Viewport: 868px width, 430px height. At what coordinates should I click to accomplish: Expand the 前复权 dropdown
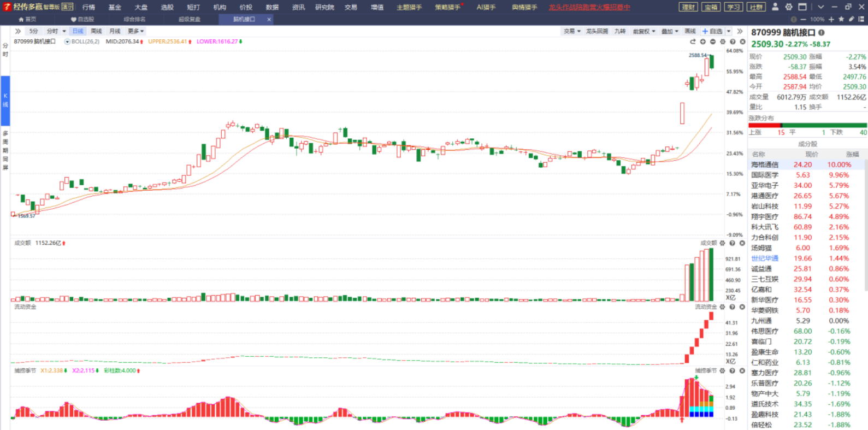pyautogui.click(x=644, y=31)
